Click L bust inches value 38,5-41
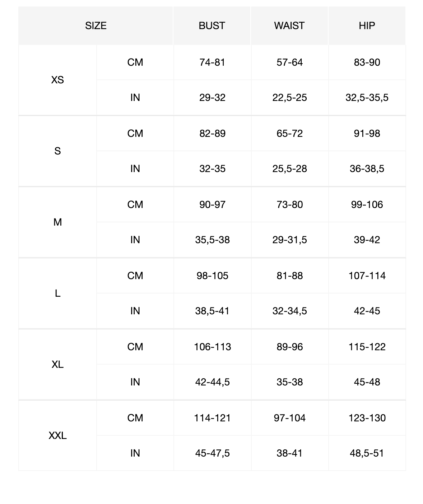This screenshot has height=504, width=423. click(212, 311)
